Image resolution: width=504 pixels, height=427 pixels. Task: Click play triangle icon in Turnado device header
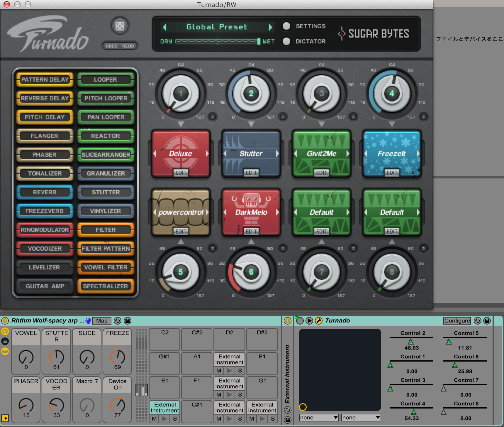[x=309, y=320]
